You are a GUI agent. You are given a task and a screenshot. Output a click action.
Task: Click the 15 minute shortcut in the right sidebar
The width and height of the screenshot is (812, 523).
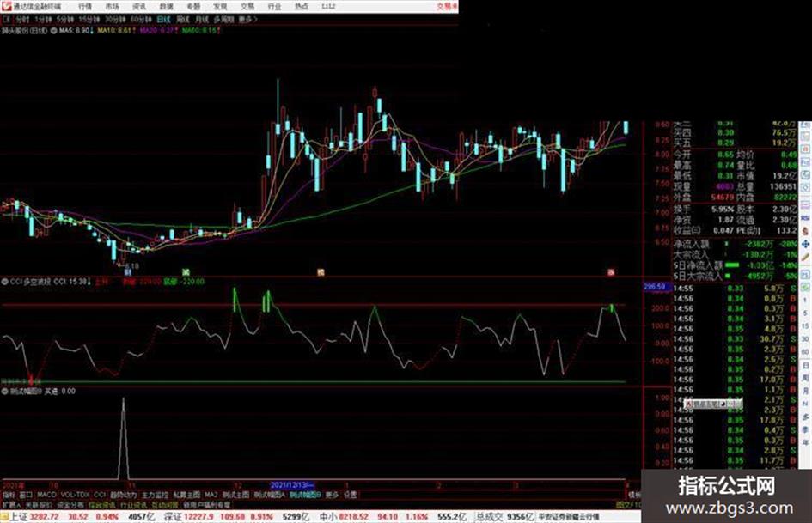point(805,326)
